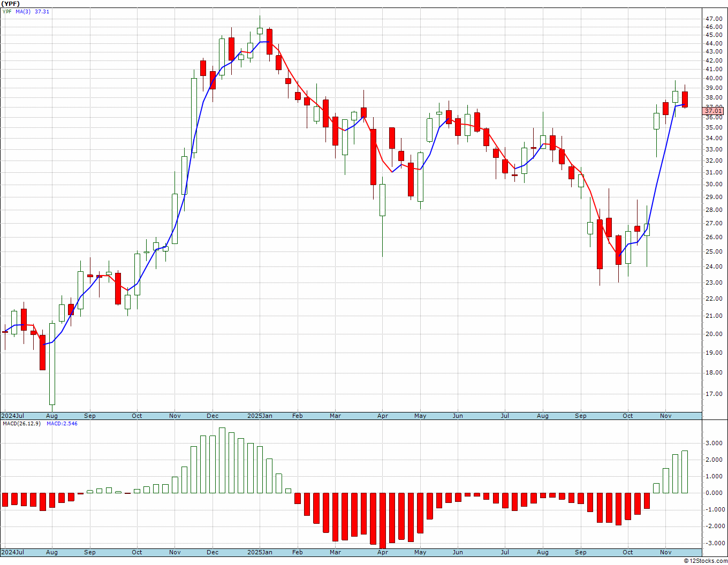The image size is (728, 565).
Task: Click 2024Jul on the MACD panel time axis
Action: point(13,552)
